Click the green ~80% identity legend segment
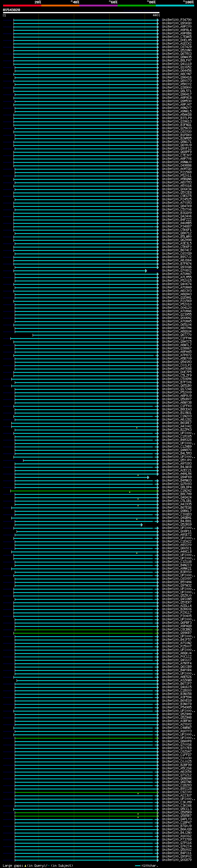The height and width of the screenshot is (868, 197). coord(137,6)
